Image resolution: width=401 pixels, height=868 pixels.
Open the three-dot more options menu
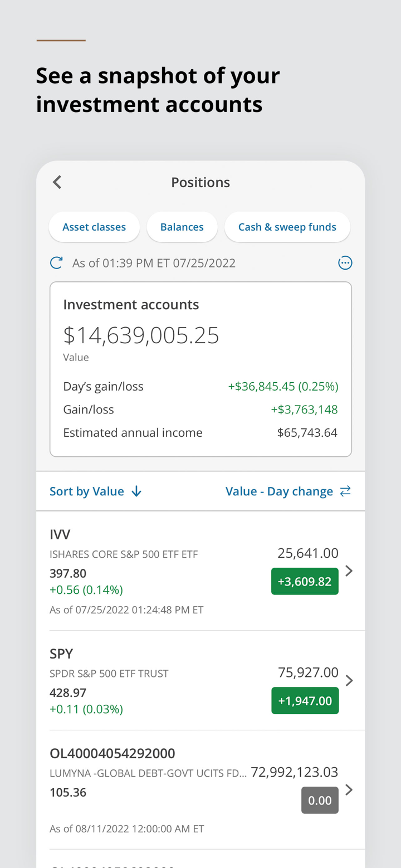345,263
